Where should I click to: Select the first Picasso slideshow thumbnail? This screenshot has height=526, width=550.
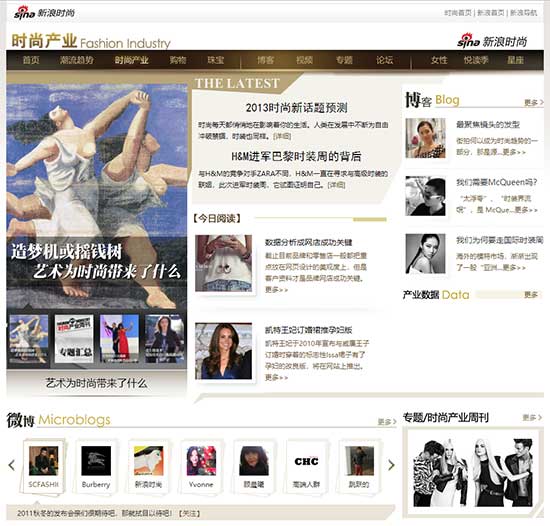29,338
